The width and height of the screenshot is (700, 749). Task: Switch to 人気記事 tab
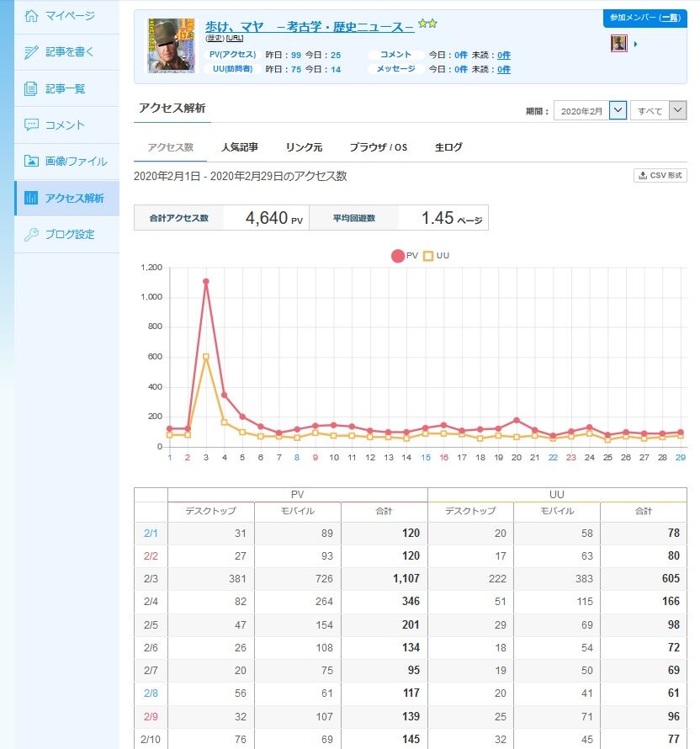point(240,147)
